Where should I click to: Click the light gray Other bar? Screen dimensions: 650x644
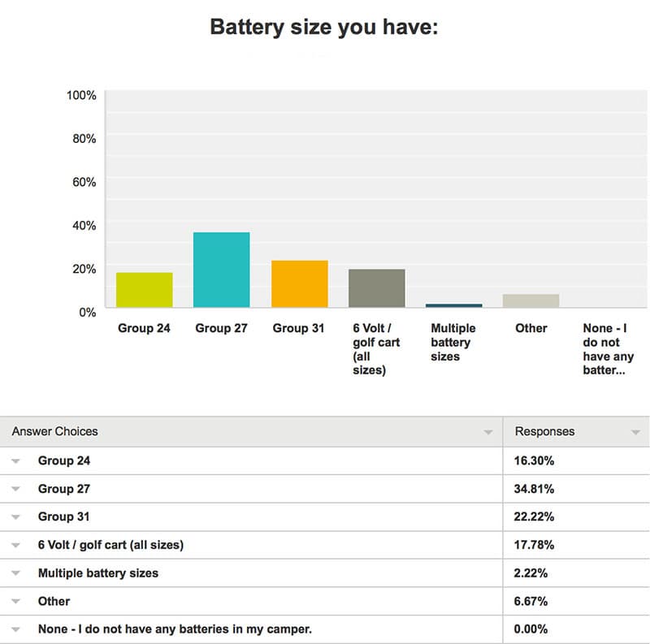coord(531,300)
